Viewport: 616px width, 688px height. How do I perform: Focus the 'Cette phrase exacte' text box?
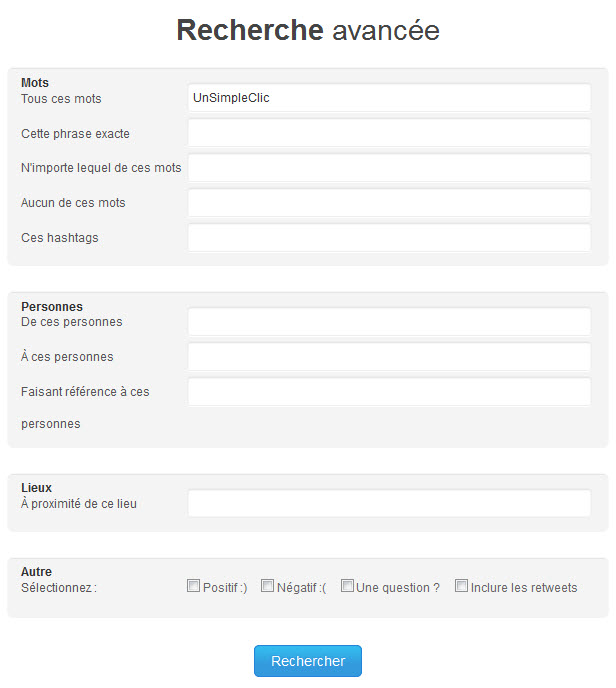pyautogui.click(x=389, y=133)
